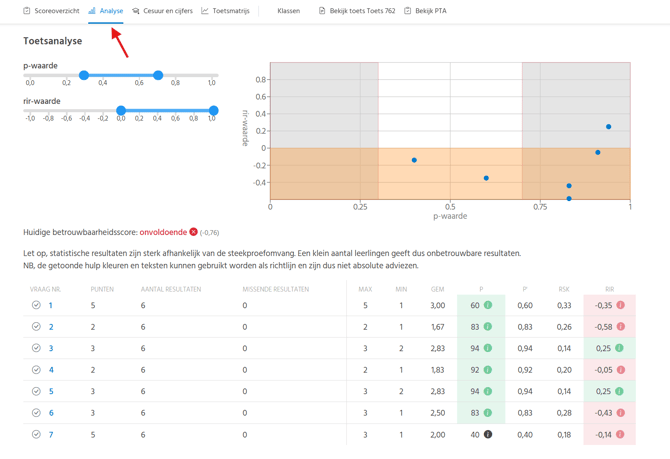Toggle the check circle for question 7
The height and width of the screenshot is (459, 670).
point(36,434)
